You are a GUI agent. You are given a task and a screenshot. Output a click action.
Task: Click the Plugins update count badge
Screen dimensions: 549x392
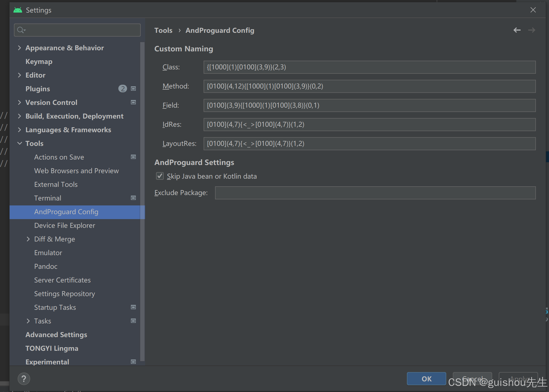(122, 89)
